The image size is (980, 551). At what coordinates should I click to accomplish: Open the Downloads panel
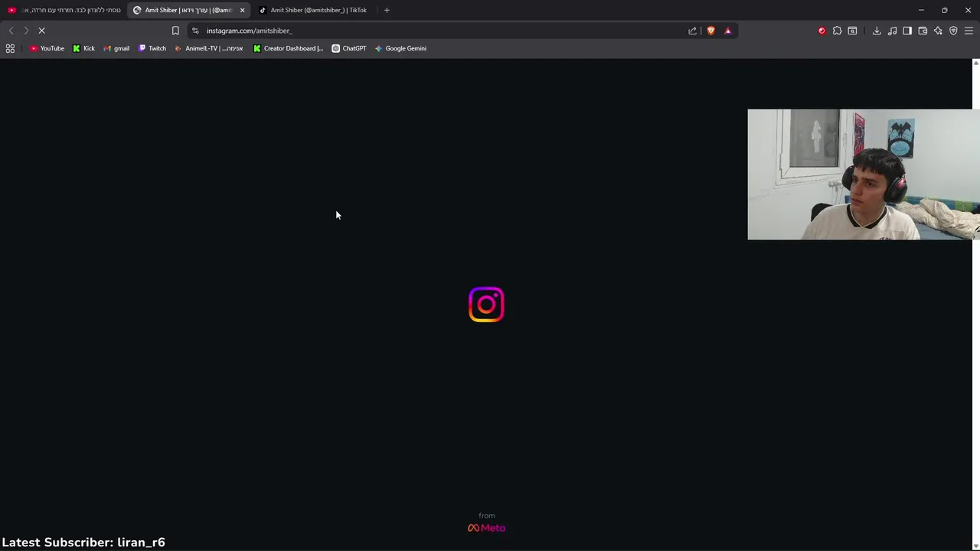(x=877, y=31)
